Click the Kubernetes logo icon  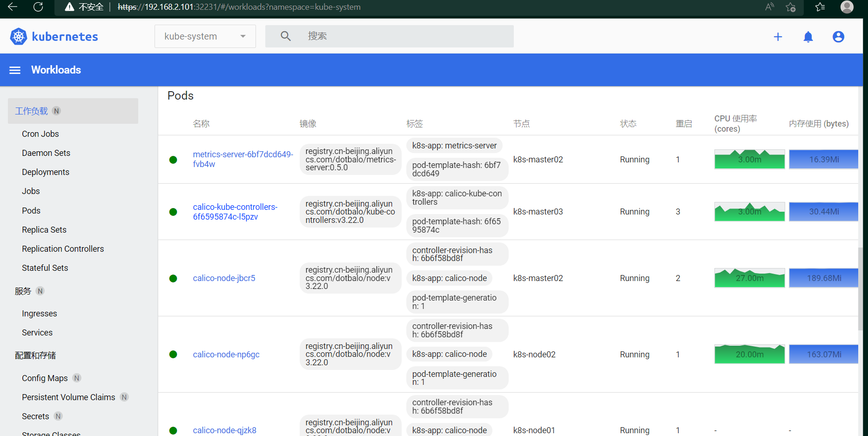[19, 36]
